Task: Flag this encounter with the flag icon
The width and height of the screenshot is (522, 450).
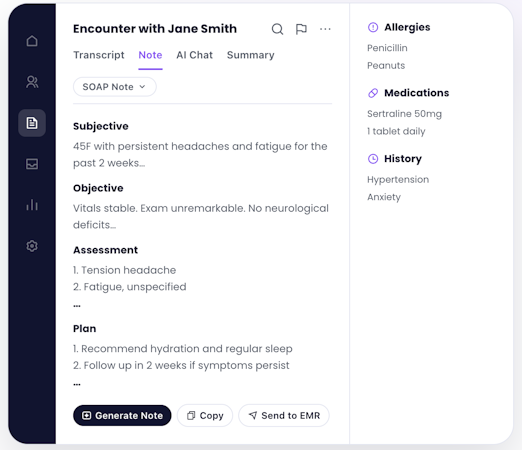Action: pyautogui.click(x=301, y=29)
